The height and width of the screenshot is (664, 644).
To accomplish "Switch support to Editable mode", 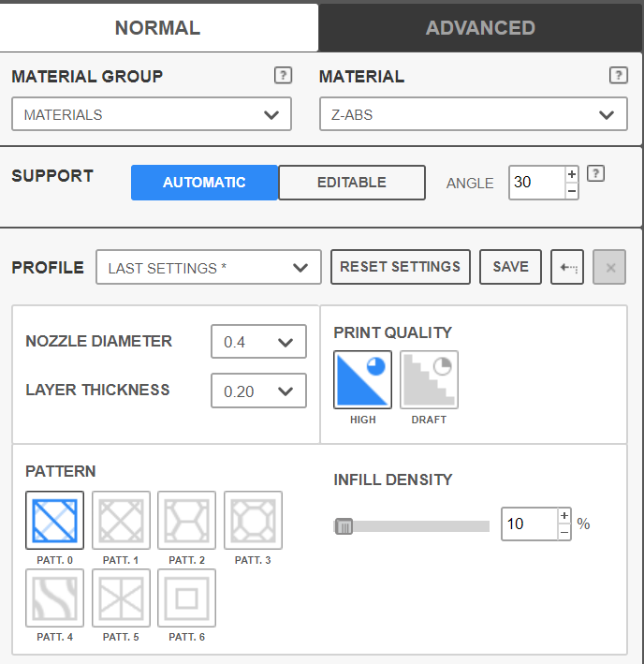I will pyautogui.click(x=351, y=183).
